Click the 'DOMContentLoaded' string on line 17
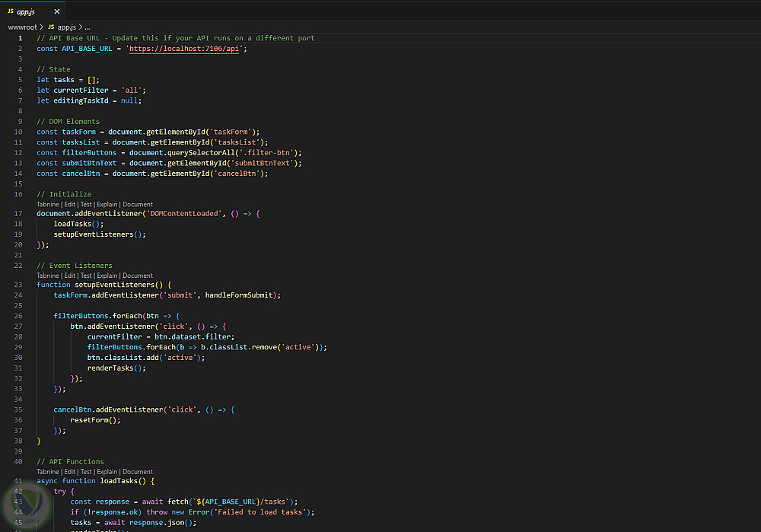The image size is (761, 532). (x=184, y=214)
